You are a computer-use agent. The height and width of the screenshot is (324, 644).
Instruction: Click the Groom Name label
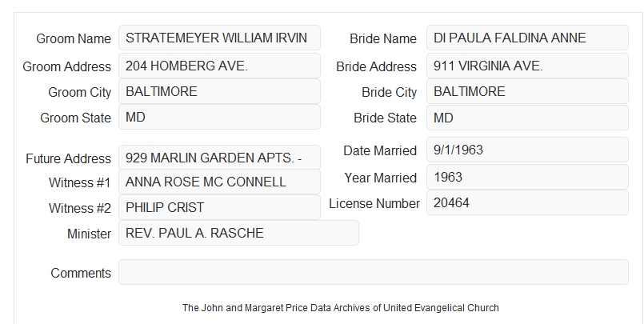click(x=74, y=38)
